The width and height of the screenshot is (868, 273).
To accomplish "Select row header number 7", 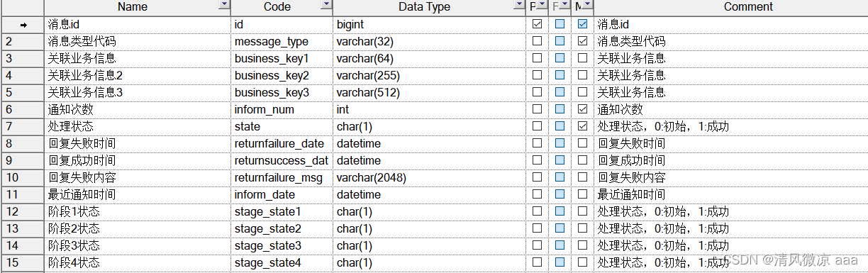I will point(23,126).
